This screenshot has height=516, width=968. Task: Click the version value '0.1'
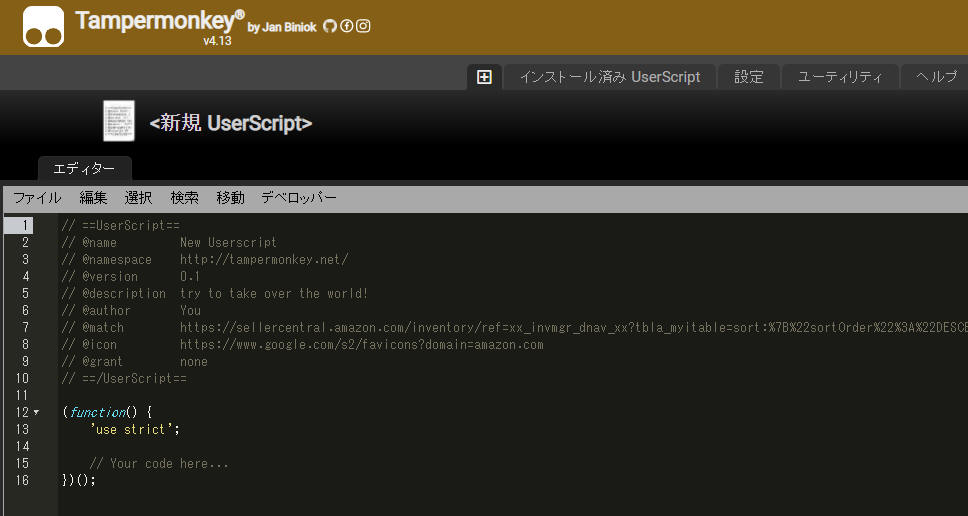(x=190, y=277)
